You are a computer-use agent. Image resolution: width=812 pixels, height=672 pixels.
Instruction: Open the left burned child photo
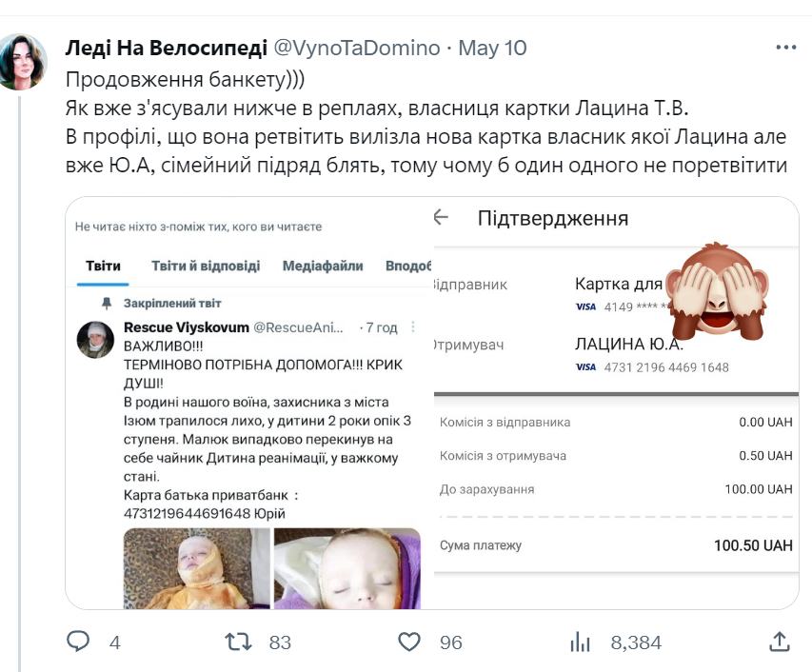click(x=196, y=568)
